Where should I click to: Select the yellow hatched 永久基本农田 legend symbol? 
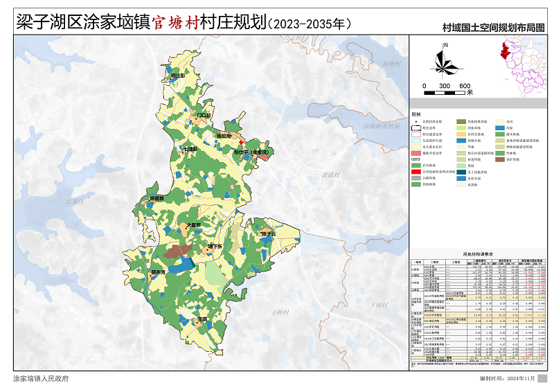[418, 147]
